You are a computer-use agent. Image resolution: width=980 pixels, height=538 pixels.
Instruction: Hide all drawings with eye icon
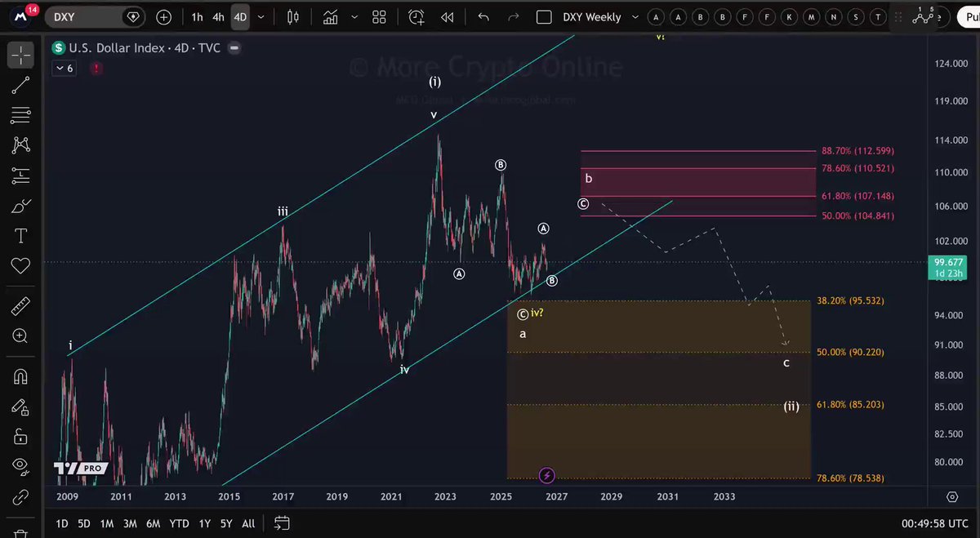click(x=20, y=465)
